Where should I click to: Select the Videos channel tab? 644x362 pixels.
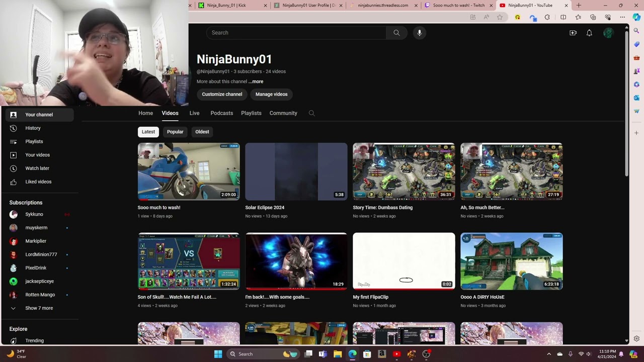[170, 113]
